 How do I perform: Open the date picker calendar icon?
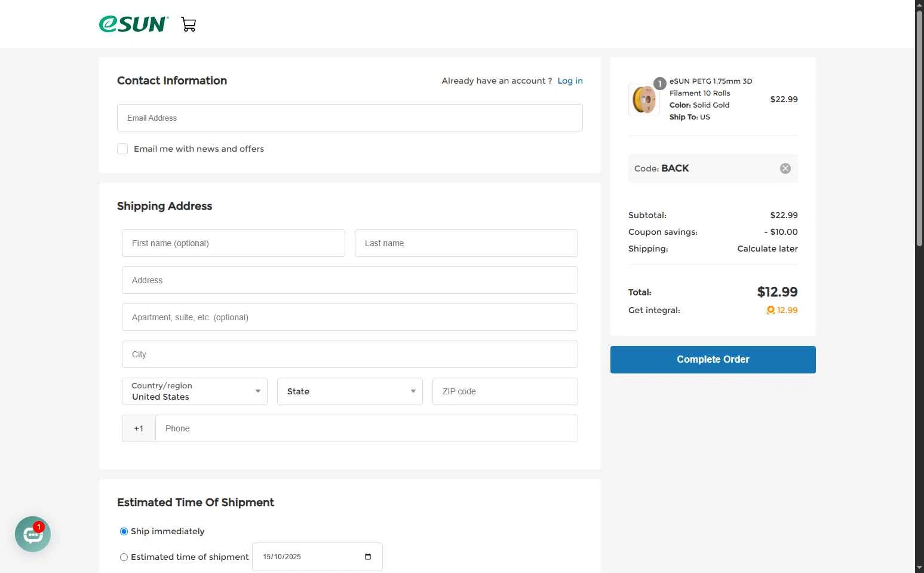tap(368, 557)
